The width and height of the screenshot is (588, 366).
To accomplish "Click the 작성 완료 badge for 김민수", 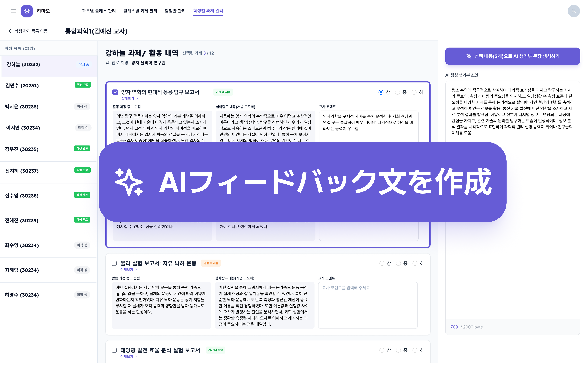I will (x=83, y=85).
